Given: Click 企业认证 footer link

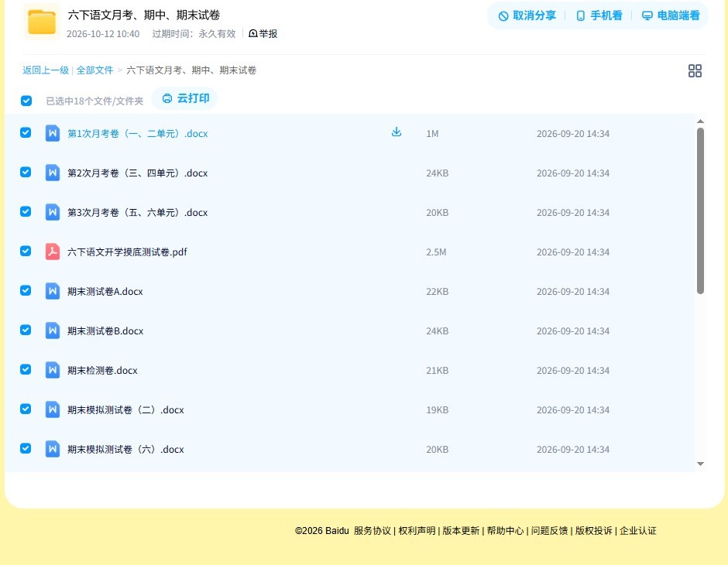Looking at the screenshot, I should pos(638,531).
